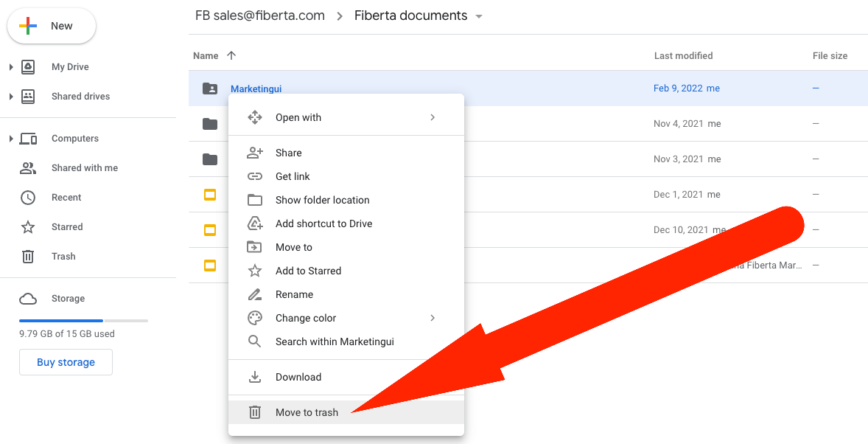Click the Fiberta documents breadcrumb
The image size is (868, 444).
click(410, 16)
